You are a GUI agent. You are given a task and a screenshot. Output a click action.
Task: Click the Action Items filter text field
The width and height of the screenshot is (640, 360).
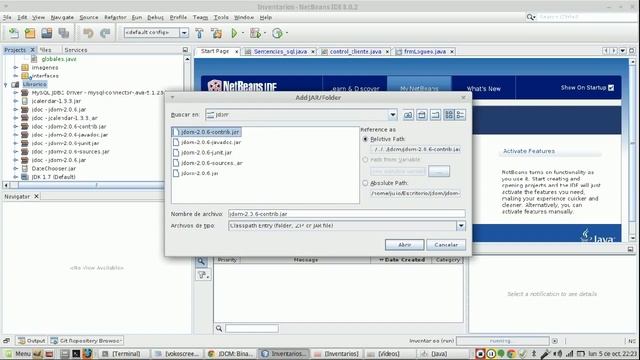252,328
